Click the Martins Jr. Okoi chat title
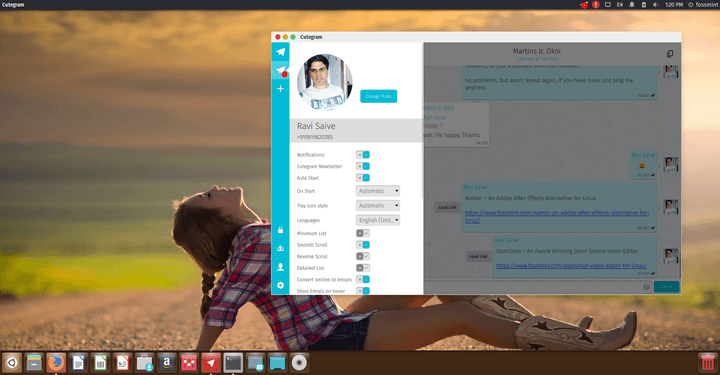The height and width of the screenshot is (375, 720). coord(536,51)
